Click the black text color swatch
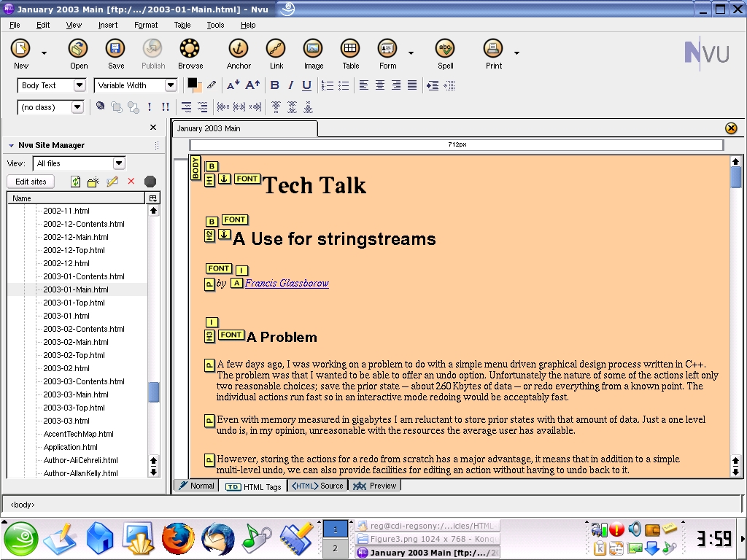Image resolution: width=747 pixels, height=560 pixels. 192,82
